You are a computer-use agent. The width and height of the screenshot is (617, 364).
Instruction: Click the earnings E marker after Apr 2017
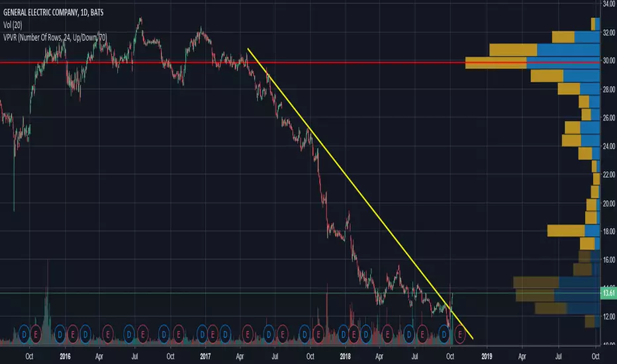coord(248,335)
